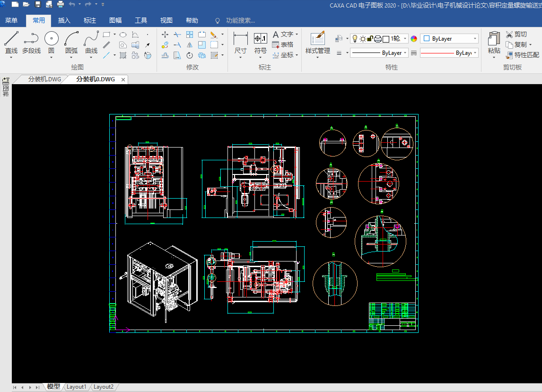Toggle layer print printer icon
The image size is (542, 392).
(378, 39)
